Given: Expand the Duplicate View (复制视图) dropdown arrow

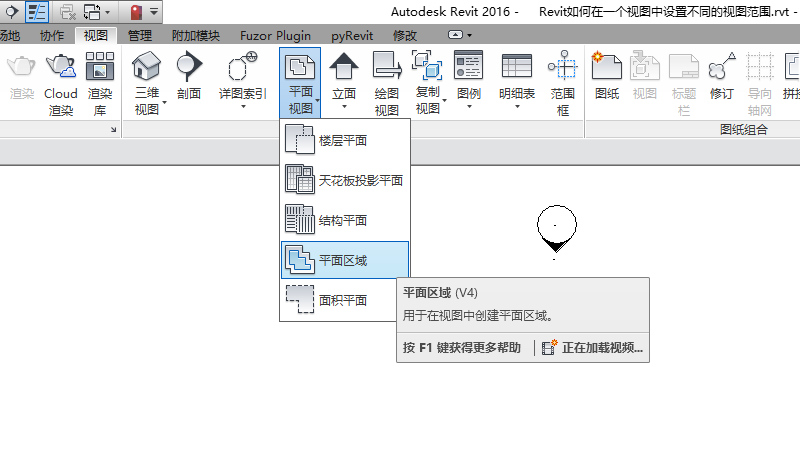Looking at the screenshot, I should (444, 101).
